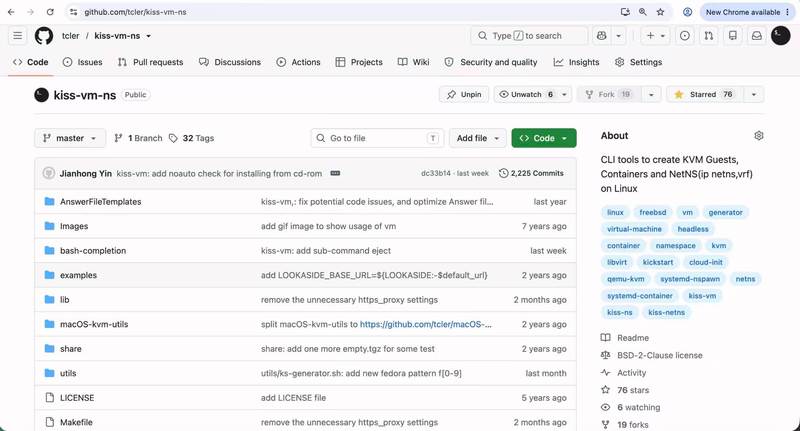Open the repository Settings tab
This screenshot has height=431, width=800.
tap(638, 62)
